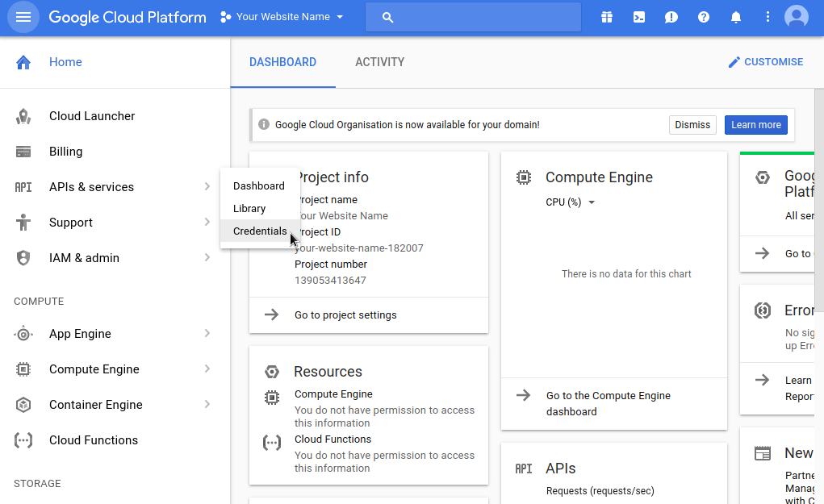
Task: Click the pencil icon next to Customise
Action: [x=734, y=62]
